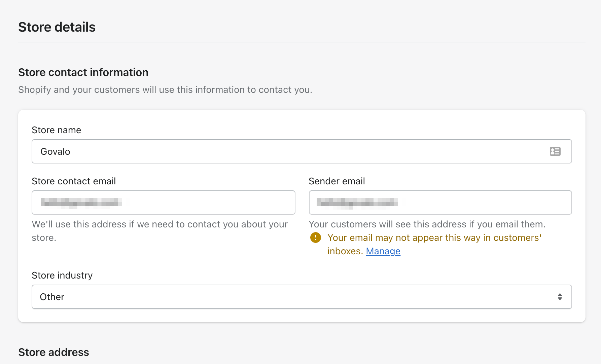
Task: Click into the Sender email field
Action: pyautogui.click(x=440, y=203)
